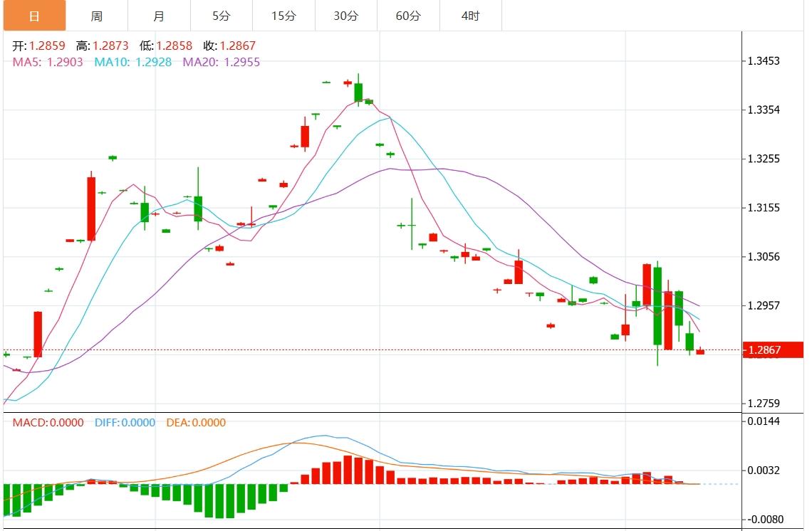Screen dimensions: 812x531
Task: Click the 1.2759 price axis label
Action: 763,404
